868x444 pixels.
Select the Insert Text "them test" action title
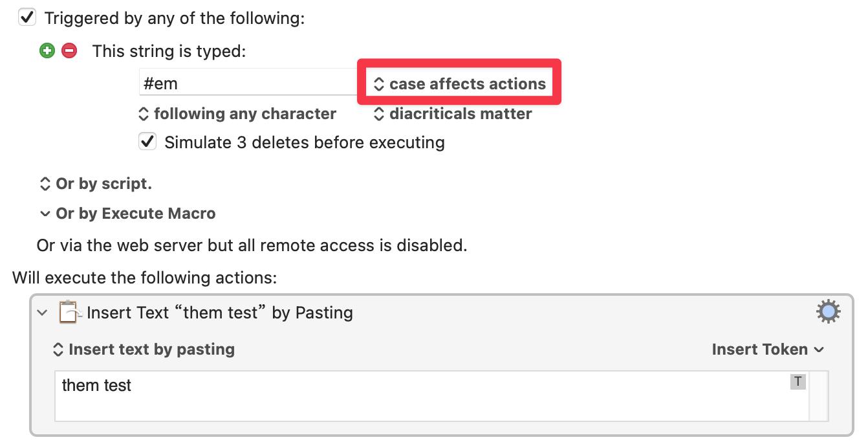(220, 313)
